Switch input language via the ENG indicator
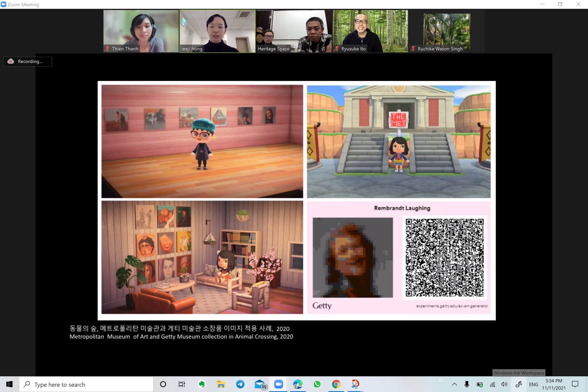 (x=534, y=384)
